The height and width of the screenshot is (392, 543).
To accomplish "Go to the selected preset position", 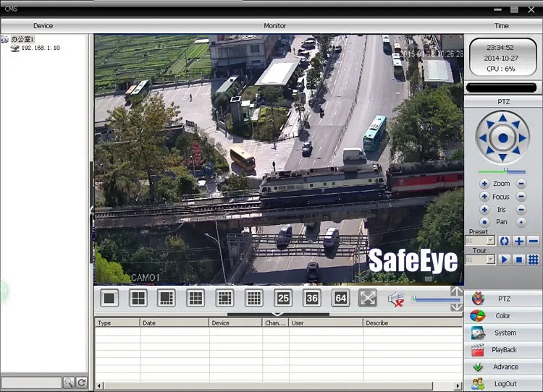I will coord(504,241).
